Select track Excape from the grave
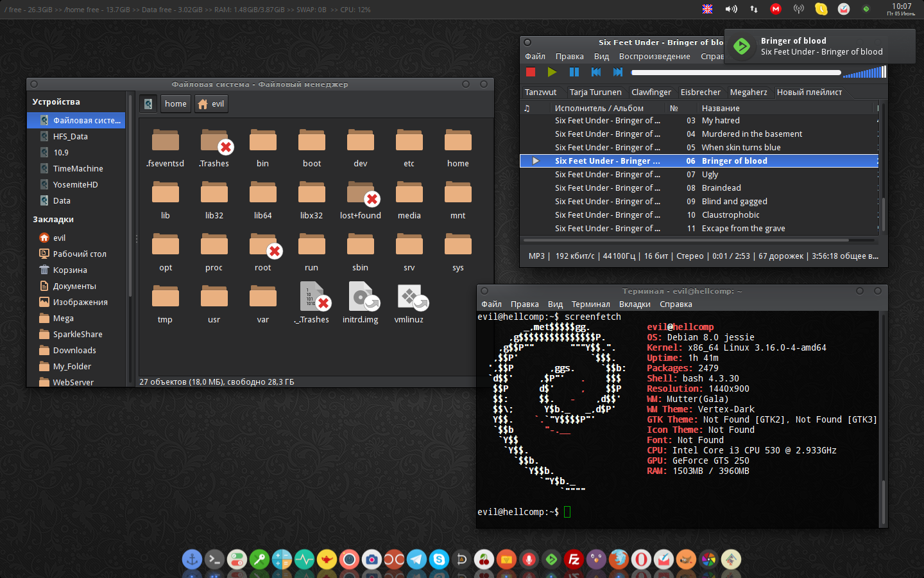 [699, 229]
